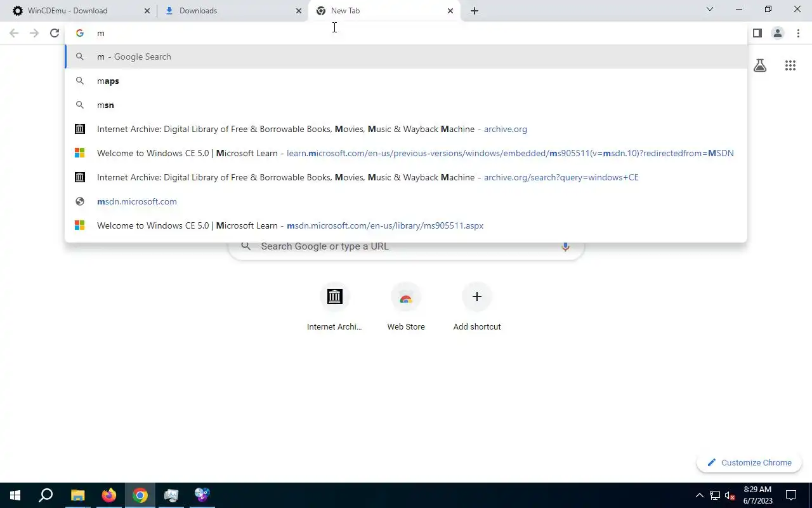Image resolution: width=812 pixels, height=508 pixels.
Task: Open network status tray icon
Action: point(715,495)
